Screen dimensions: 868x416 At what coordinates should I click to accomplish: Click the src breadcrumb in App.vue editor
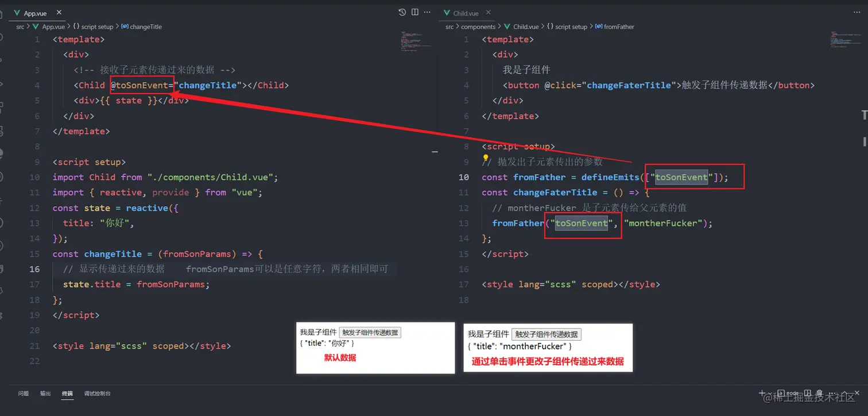pyautogui.click(x=20, y=26)
